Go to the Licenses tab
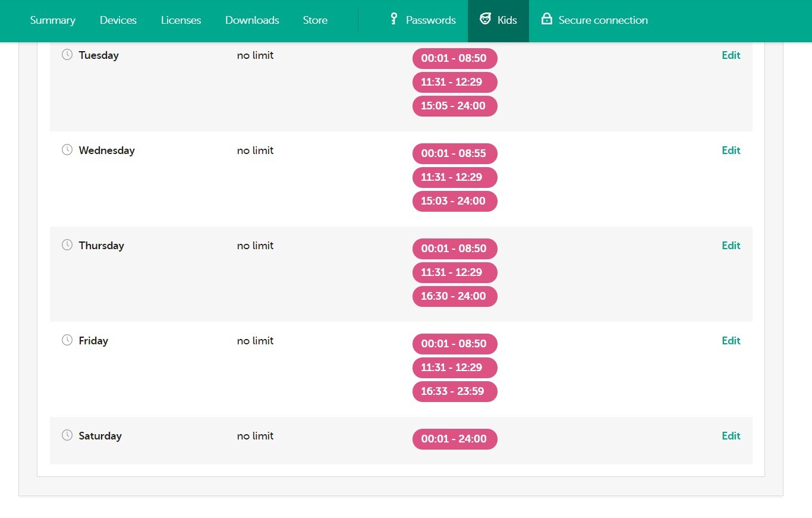This screenshot has width=812, height=518. point(181,20)
